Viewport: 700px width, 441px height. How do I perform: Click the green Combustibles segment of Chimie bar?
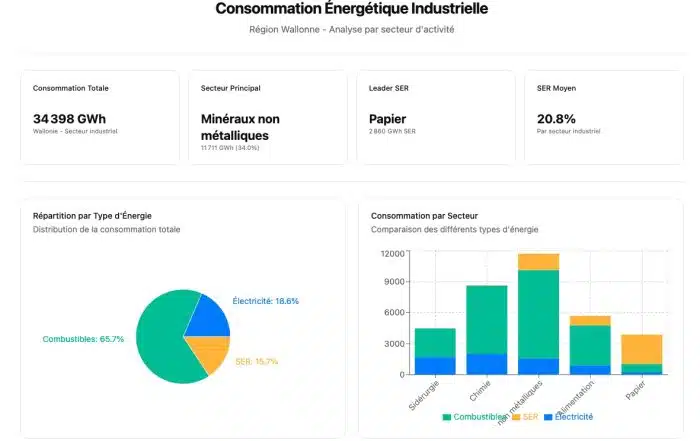pyautogui.click(x=487, y=319)
